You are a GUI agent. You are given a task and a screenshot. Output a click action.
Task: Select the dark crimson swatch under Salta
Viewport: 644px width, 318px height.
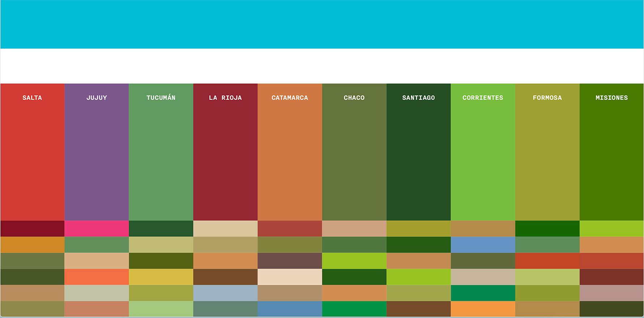coord(32,228)
